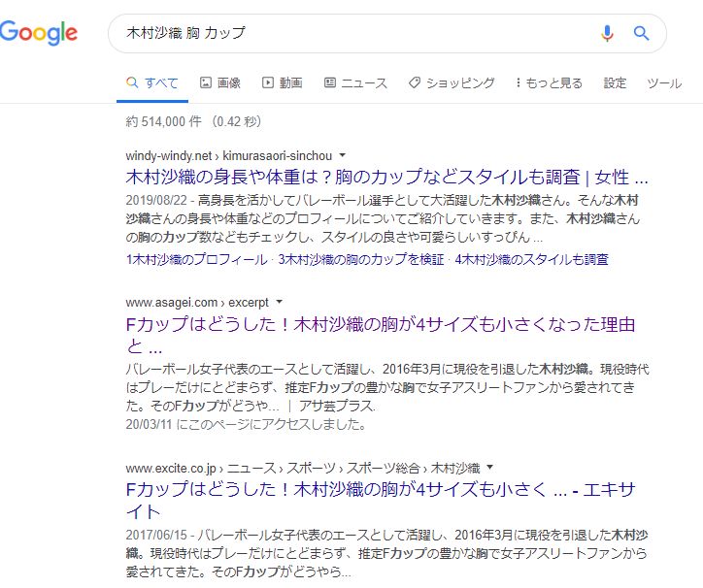Image resolution: width=703 pixels, height=588 pixels.
Task: Open エキサイト result Fカップはどうした
Action: click(x=381, y=500)
